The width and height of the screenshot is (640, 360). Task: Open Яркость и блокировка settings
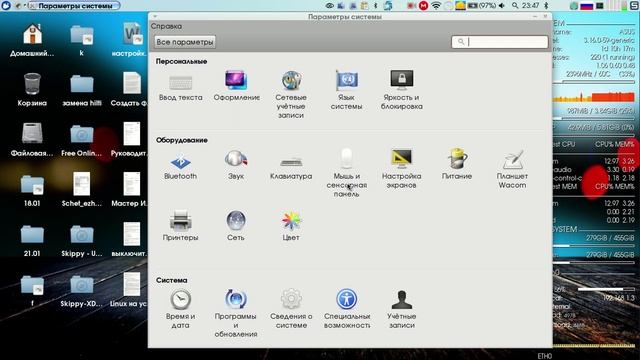click(x=402, y=90)
